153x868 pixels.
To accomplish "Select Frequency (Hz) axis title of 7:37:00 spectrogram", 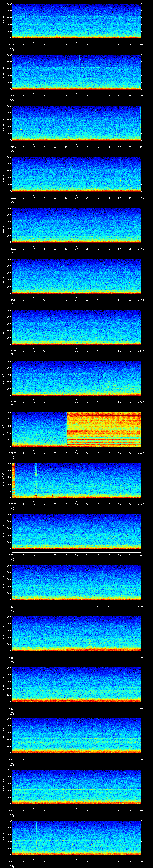I will [x=3, y=429].
